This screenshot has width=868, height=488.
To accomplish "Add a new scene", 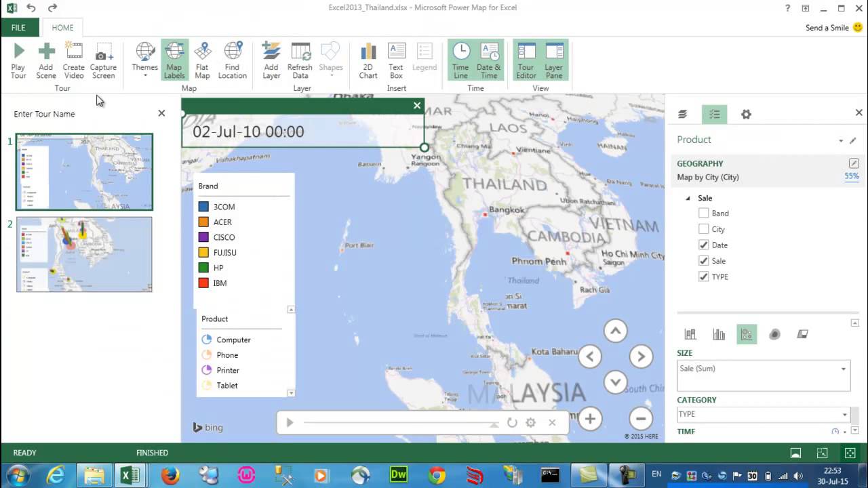I will (46, 60).
